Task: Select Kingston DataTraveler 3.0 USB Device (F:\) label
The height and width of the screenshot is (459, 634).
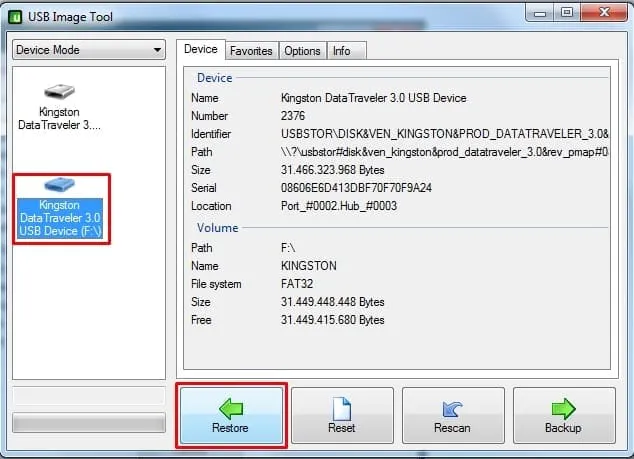Action: tap(60, 218)
